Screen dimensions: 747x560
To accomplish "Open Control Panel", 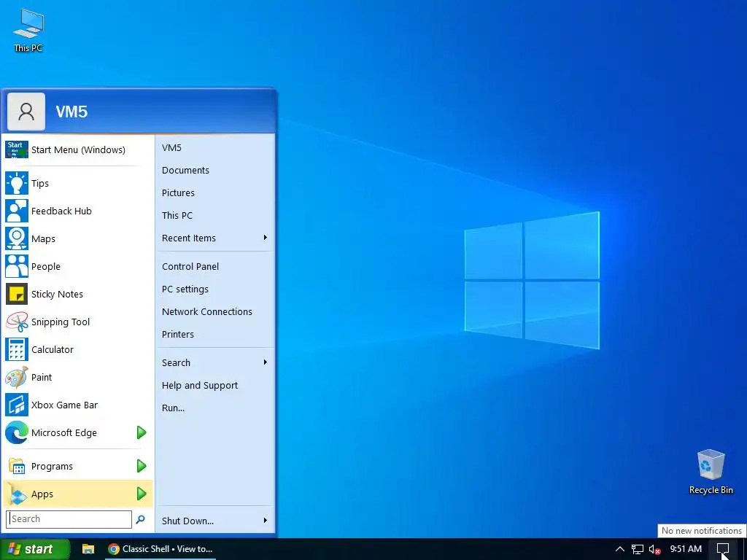I will (x=215, y=266).
